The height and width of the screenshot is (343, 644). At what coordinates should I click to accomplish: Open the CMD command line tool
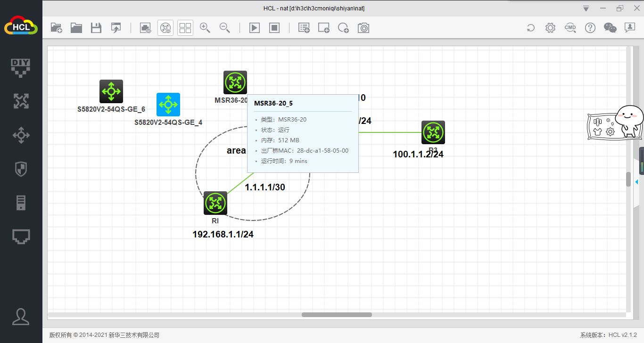[x=570, y=28]
